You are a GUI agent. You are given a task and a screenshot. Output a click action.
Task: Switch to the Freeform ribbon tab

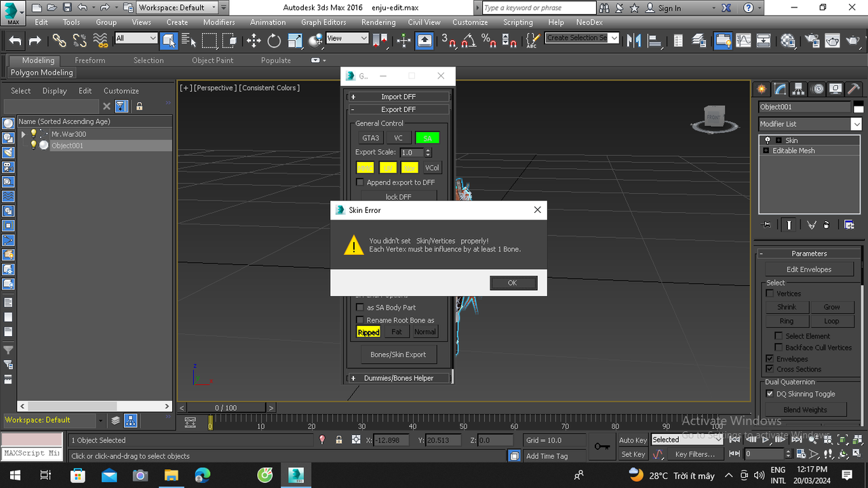pos(90,60)
